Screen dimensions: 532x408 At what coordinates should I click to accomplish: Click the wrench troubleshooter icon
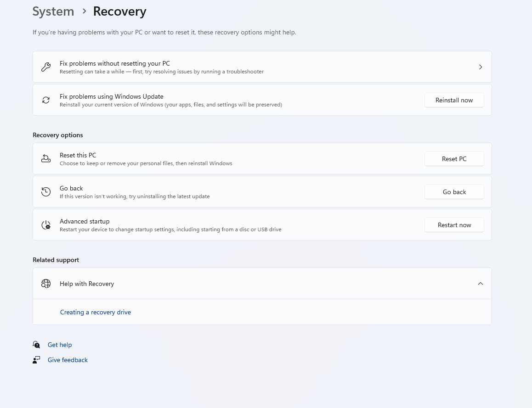click(46, 67)
